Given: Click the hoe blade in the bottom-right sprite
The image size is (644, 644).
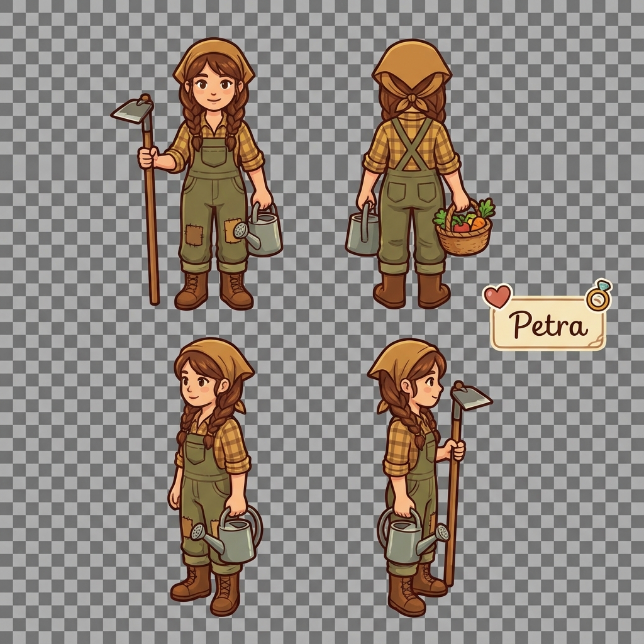Looking at the screenshot, I should click(x=472, y=397).
